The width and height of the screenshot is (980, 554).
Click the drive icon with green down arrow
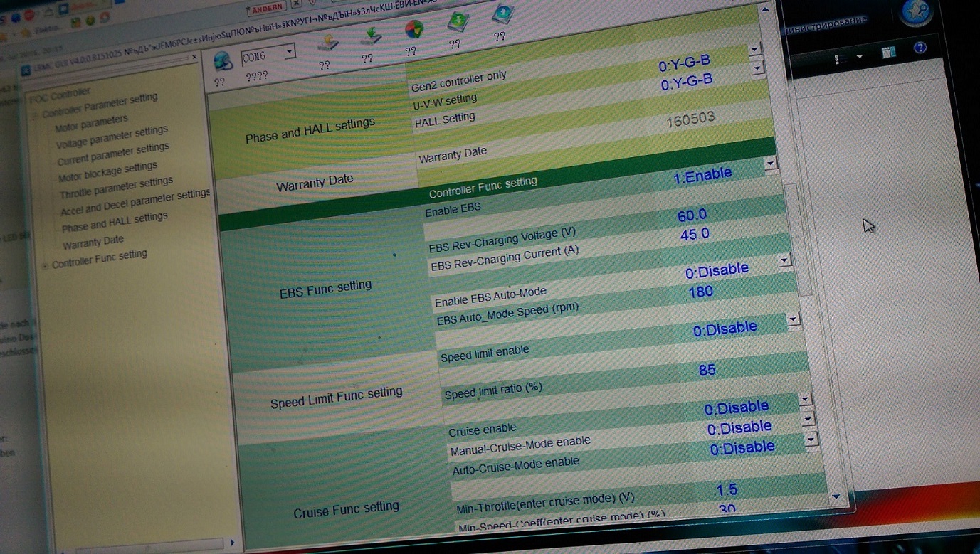(369, 36)
